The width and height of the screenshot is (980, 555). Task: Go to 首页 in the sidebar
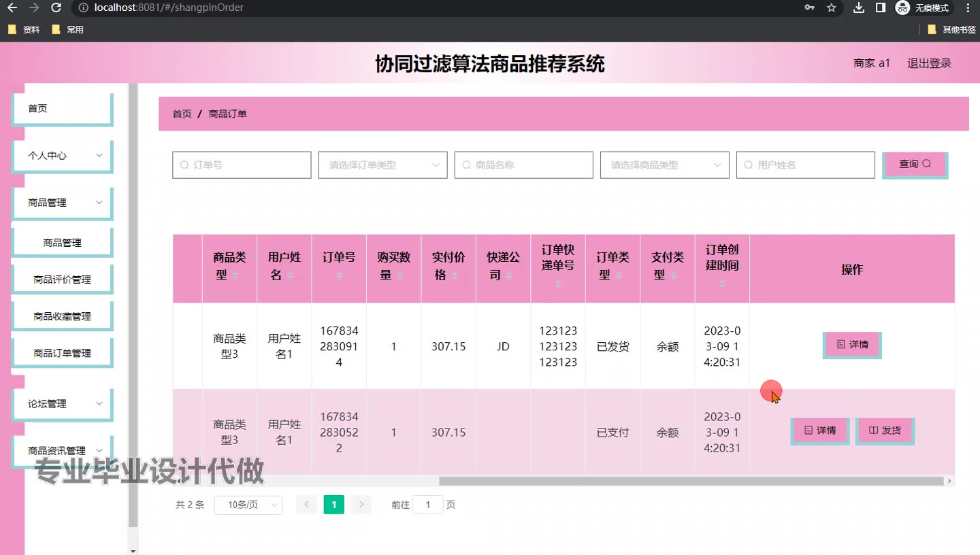[x=62, y=109]
